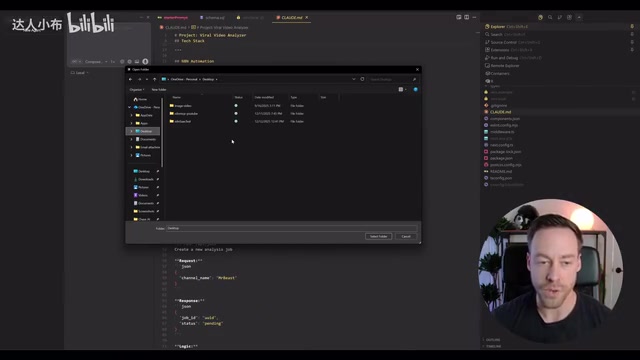
Task: Select the third folder in file list
Action: (x=180, y=121)
